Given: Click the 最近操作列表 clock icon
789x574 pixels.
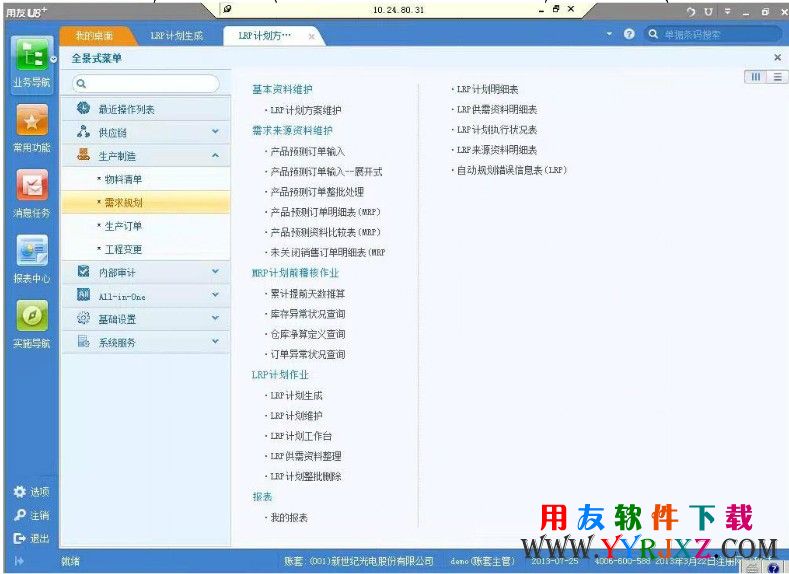Looking at the screenshot, I should 84,108.
